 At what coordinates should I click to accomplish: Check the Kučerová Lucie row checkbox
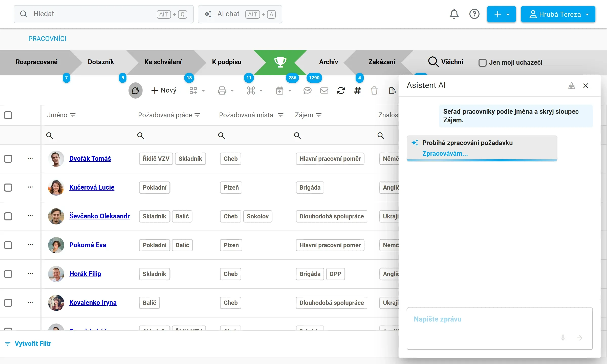click(8, 188)
